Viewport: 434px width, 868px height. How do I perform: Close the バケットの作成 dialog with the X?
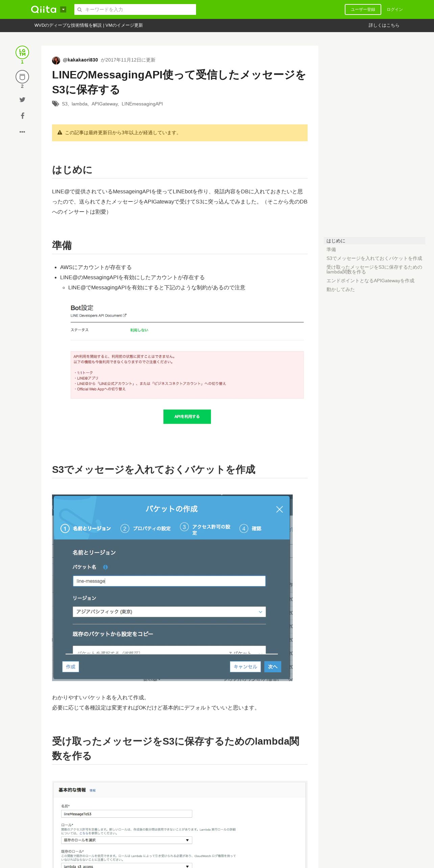pyautogui.click(x=280, y=509)
